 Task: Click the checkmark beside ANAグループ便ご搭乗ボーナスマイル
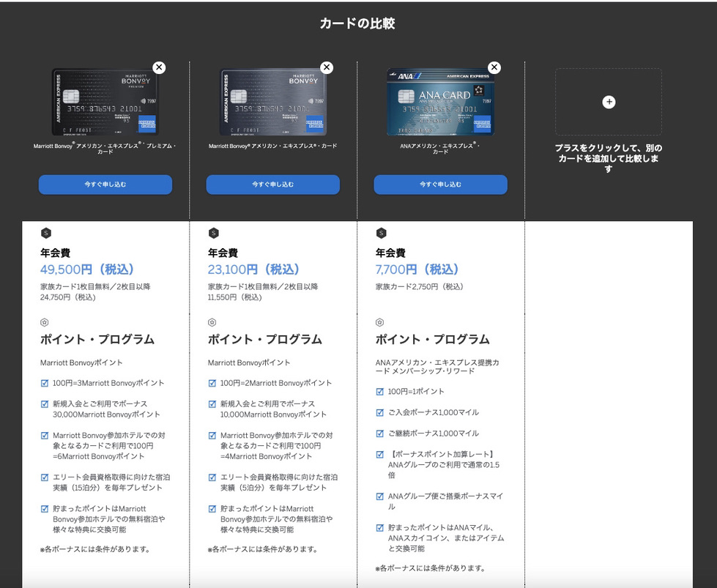coord(379,496)
